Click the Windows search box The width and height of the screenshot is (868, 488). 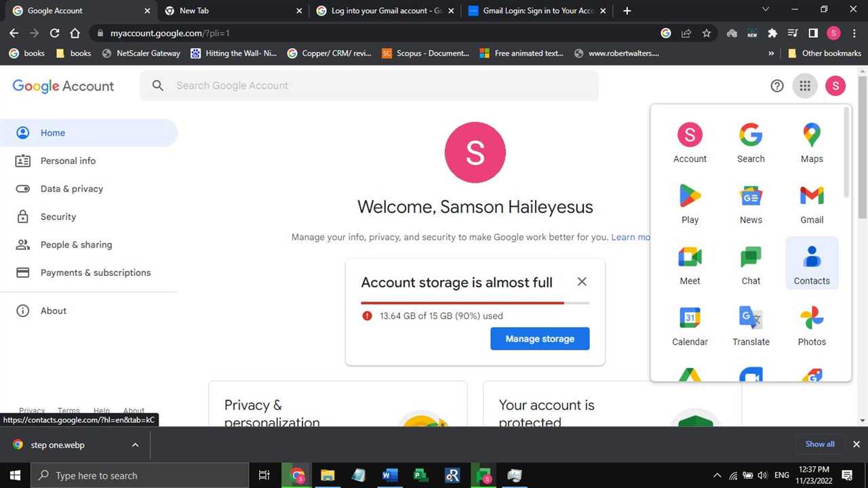tap(140, 475)
